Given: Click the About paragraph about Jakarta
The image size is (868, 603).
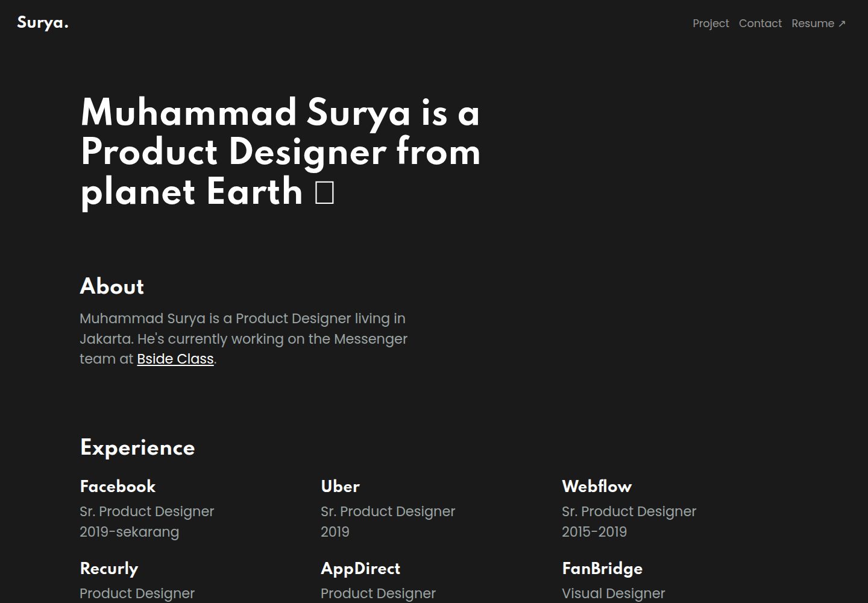Looking at the screenshot, I should coord(244,339).
